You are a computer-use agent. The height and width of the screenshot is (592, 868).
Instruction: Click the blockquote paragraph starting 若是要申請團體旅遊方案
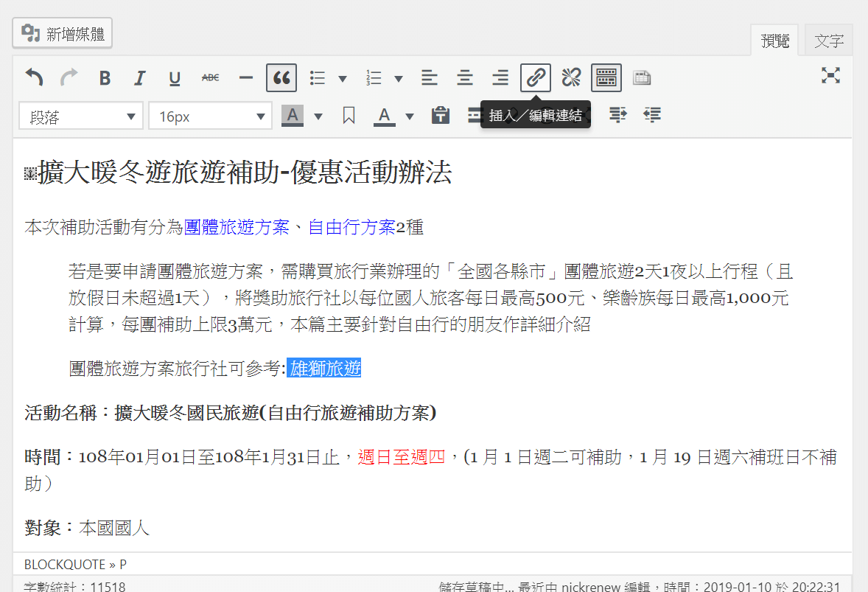pos(430,298)
